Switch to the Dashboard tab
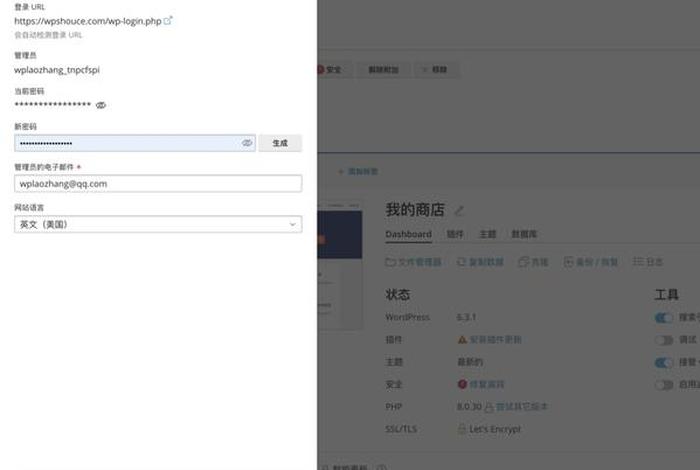 pyautogui.click(x=408, y=234)
